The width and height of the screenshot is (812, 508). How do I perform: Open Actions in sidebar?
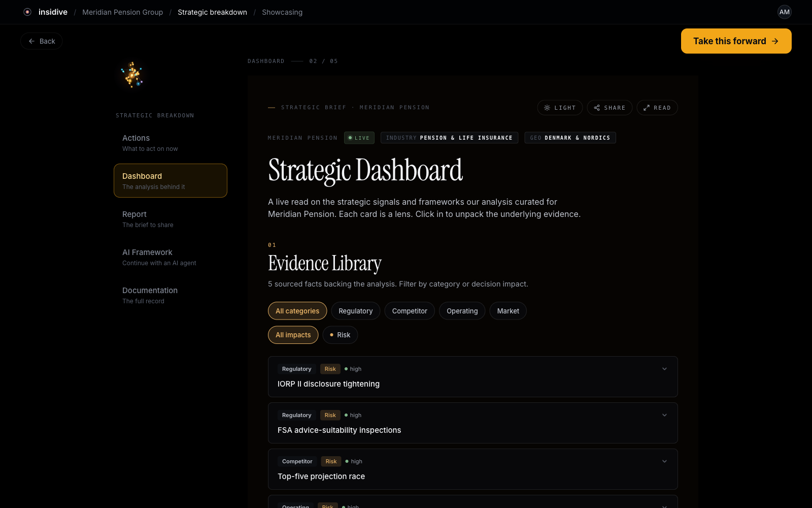tap(171, 143)
